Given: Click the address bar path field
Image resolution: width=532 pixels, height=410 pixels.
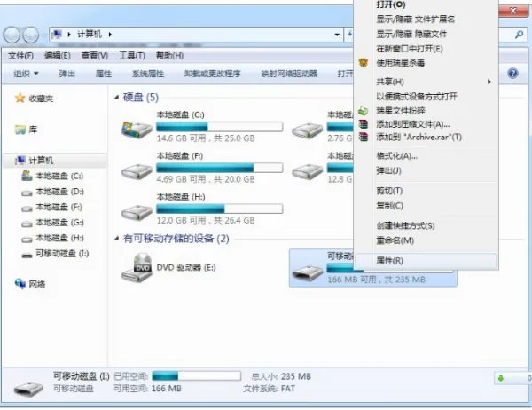Looking at the screenshot, I should click(195, 35).
